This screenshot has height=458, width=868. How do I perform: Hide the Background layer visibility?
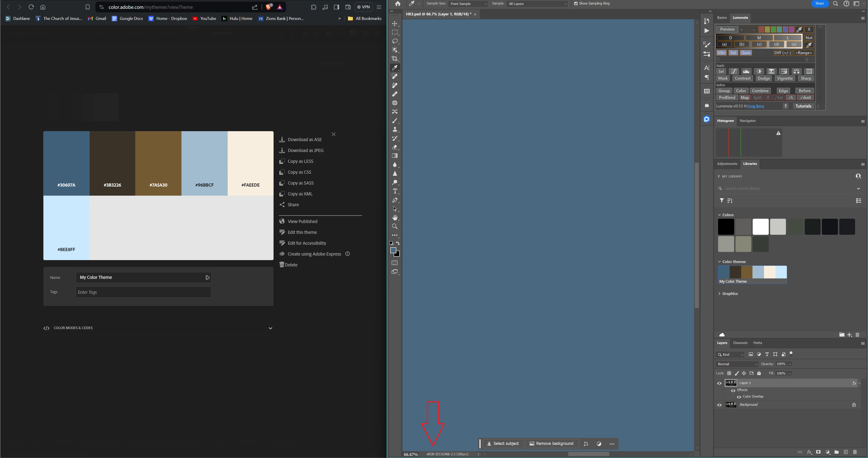click(x=719, y=405)
